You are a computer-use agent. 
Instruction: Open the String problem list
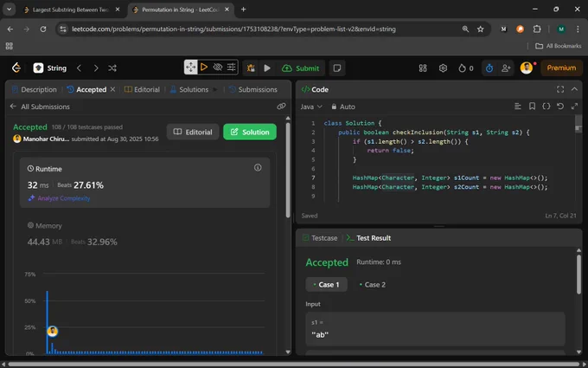pos(50,68)
